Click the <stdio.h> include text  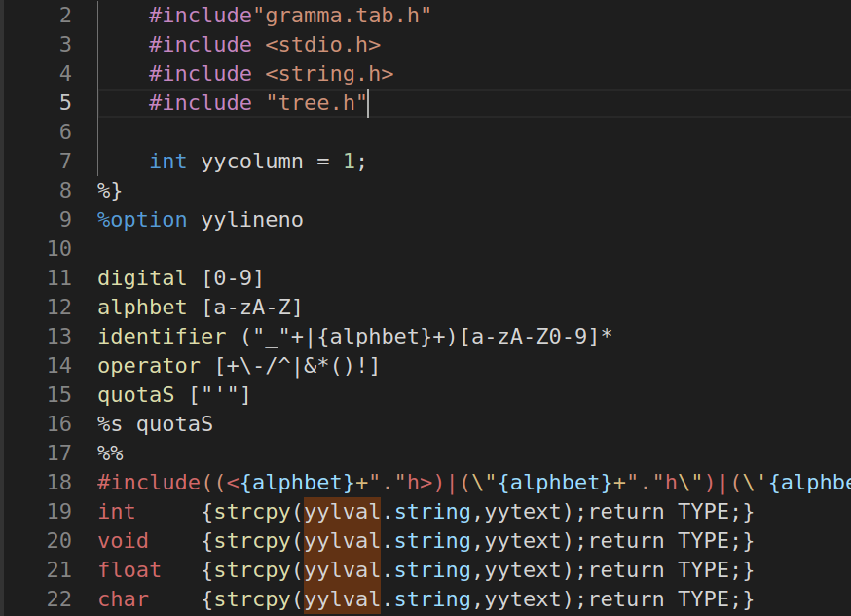coord(323,45)
